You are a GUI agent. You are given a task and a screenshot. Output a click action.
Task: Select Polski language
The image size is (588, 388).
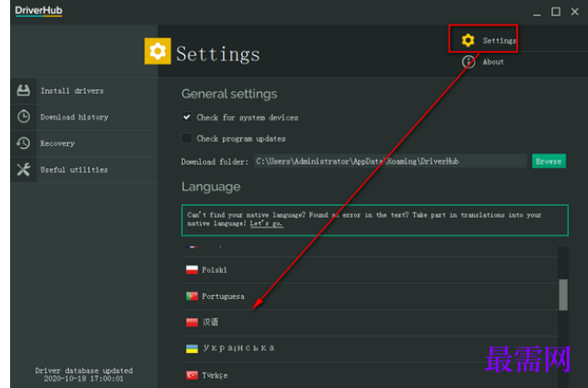[x=214, y=270]
